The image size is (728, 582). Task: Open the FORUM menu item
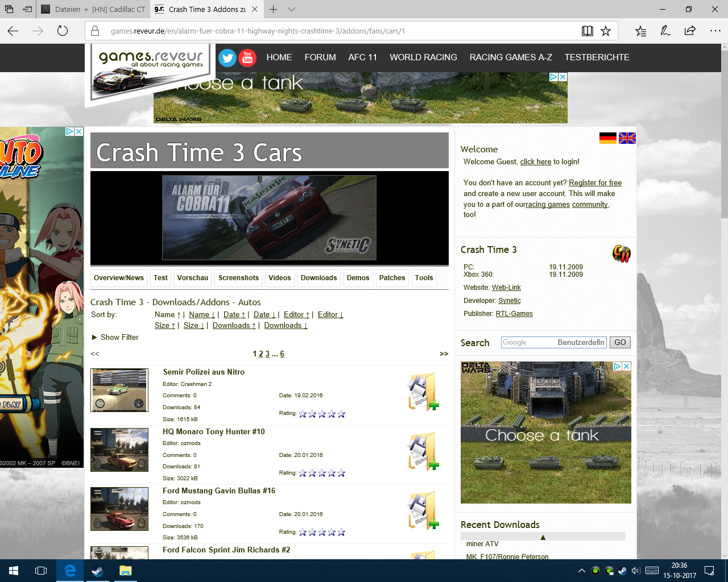pos(320,57)
